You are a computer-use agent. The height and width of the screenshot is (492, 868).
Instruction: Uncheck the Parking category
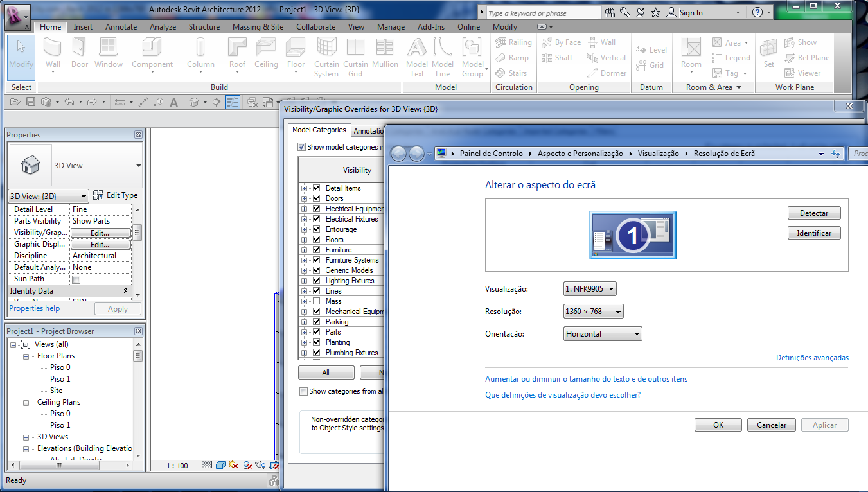(316, 322)
